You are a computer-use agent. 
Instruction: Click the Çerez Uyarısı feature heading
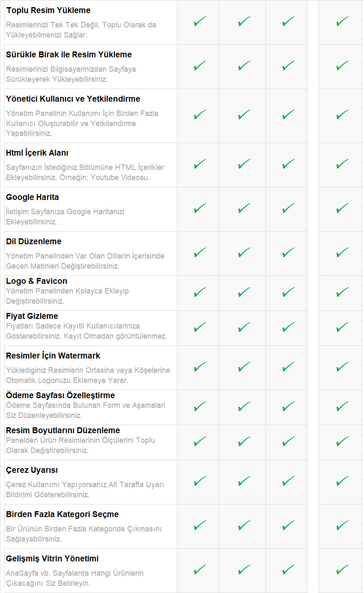(x=32, y=470)
